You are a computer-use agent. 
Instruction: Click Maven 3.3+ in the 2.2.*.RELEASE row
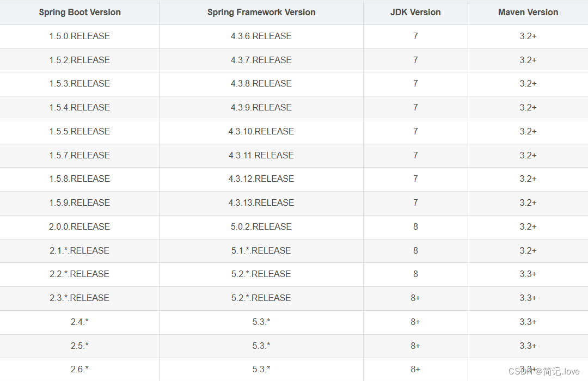click(528, 274)
